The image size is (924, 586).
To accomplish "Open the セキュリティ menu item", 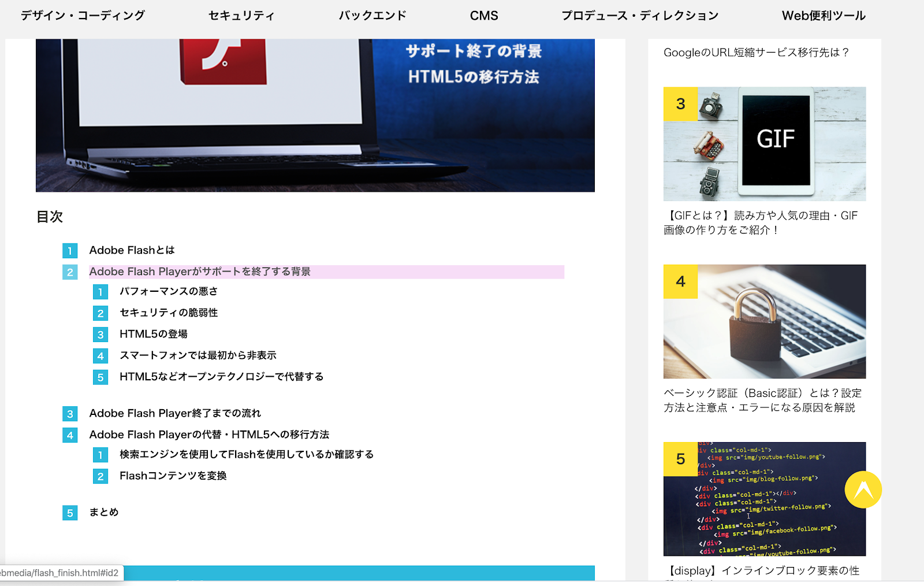I will 241,16.
